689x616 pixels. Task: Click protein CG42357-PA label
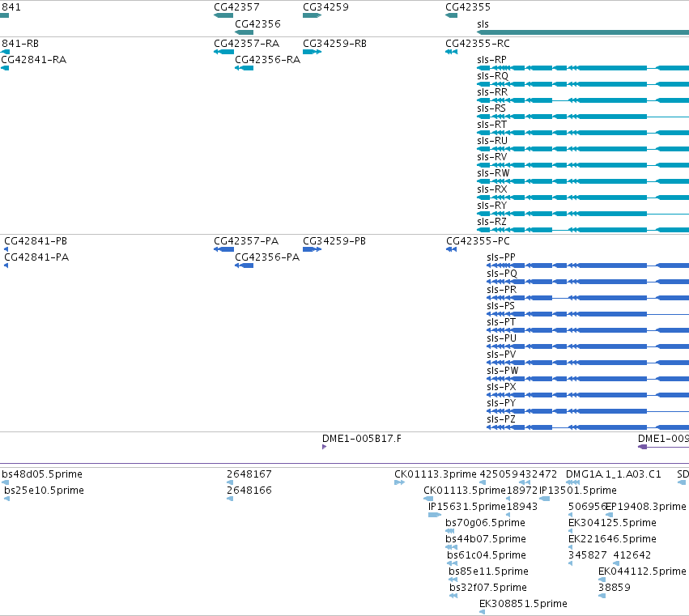[246, 241]
